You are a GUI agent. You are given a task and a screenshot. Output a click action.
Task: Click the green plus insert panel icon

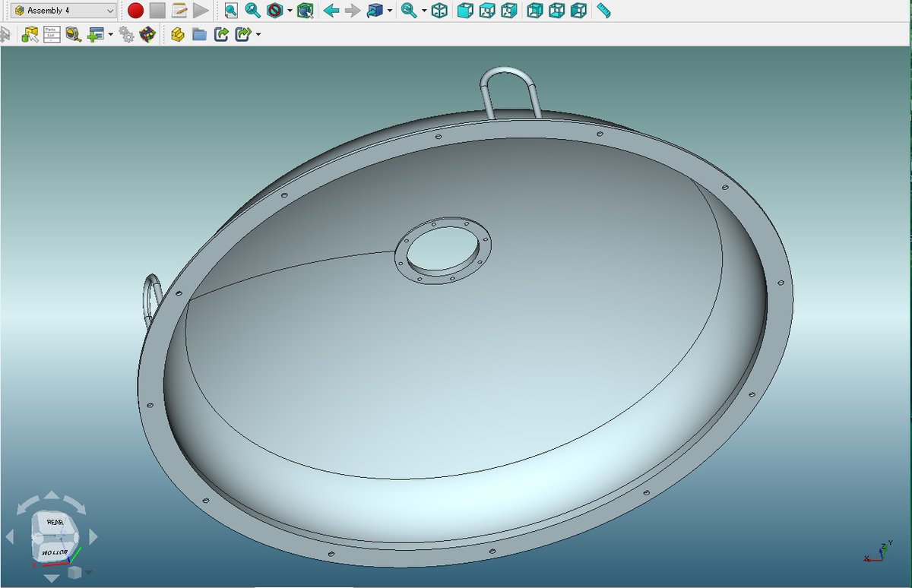click(96, 34)
